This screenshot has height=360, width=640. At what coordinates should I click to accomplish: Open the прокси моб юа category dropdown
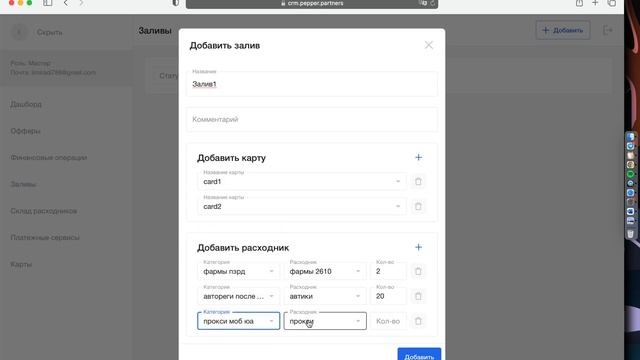pos(238,321)
